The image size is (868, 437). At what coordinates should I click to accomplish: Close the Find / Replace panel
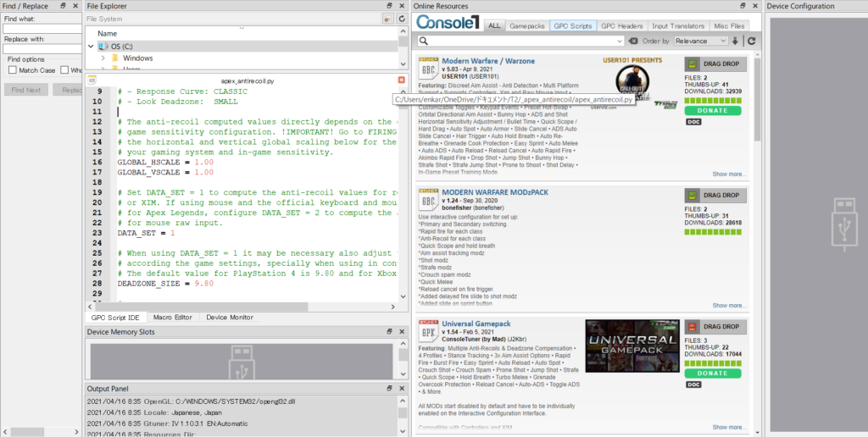[x=75, y=6]
